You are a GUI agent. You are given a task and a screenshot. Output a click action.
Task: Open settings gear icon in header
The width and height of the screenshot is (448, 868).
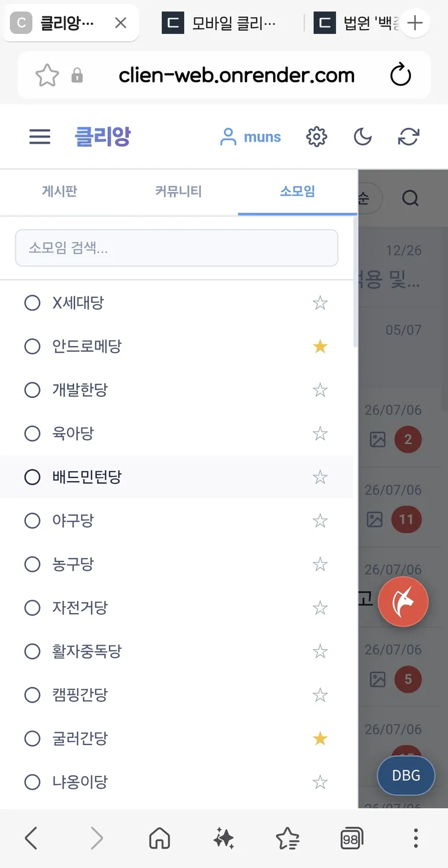click(317, 137)
